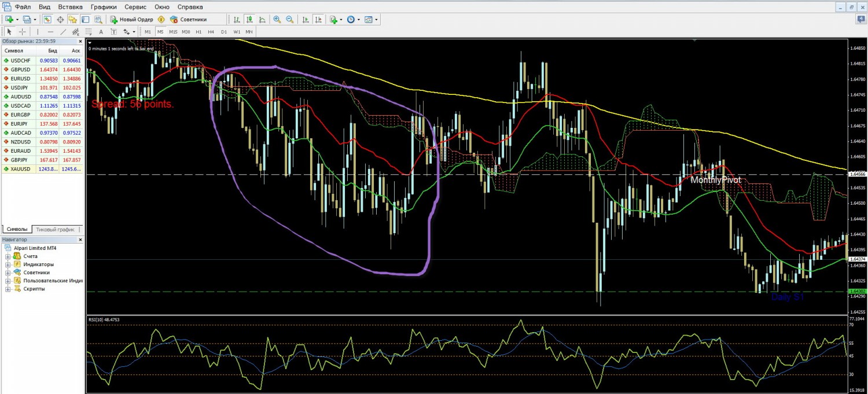Click the yellow diamond MetaEditor icon
Screen dimensions: 868x394
(x=161, y=19)
